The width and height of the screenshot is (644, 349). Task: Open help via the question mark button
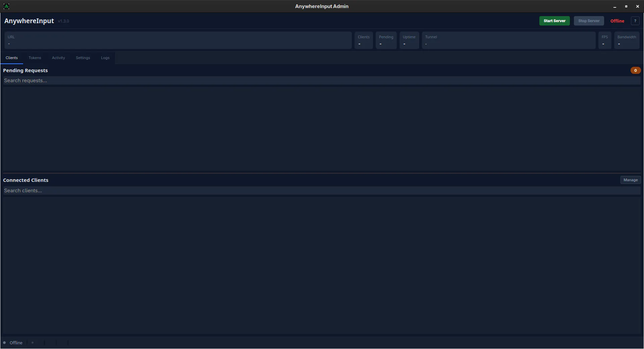coord(635,21)
